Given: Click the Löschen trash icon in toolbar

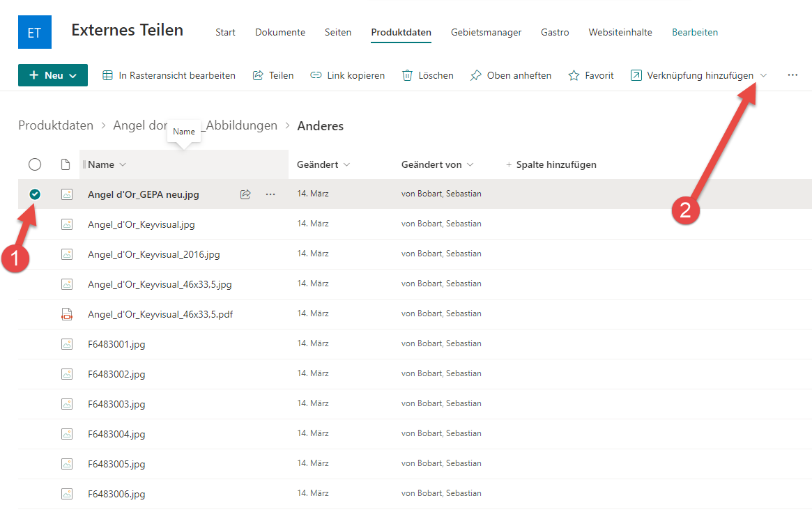Looking at the screenshot, I should coord(407,75).
